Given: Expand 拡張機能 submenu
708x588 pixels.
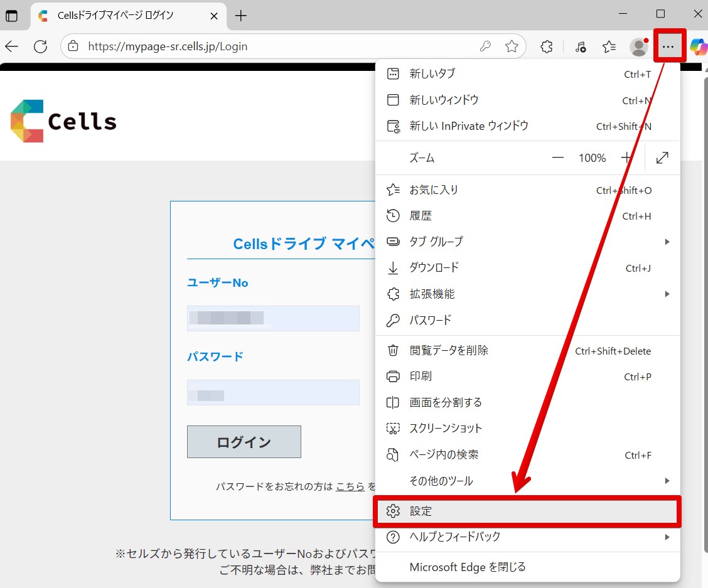Looking at the screenshot, I should click(x=527, y=294).
